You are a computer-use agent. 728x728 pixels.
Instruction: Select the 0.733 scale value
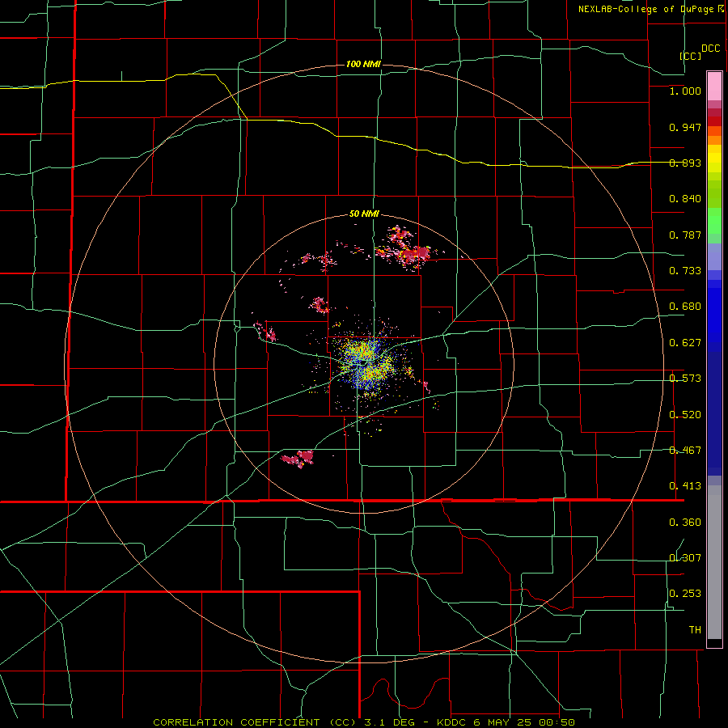click(685, 271)
